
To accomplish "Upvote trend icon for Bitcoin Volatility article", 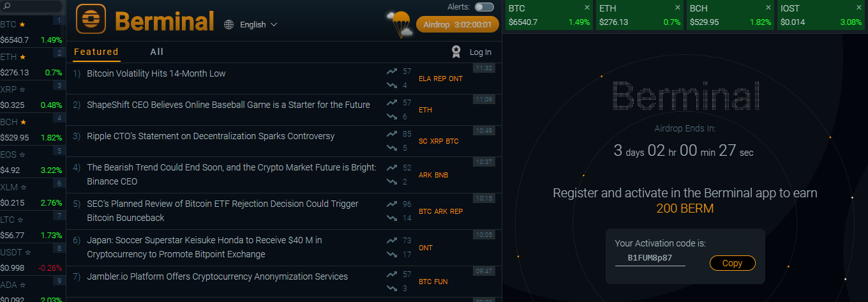I will (x=392, y=72).
